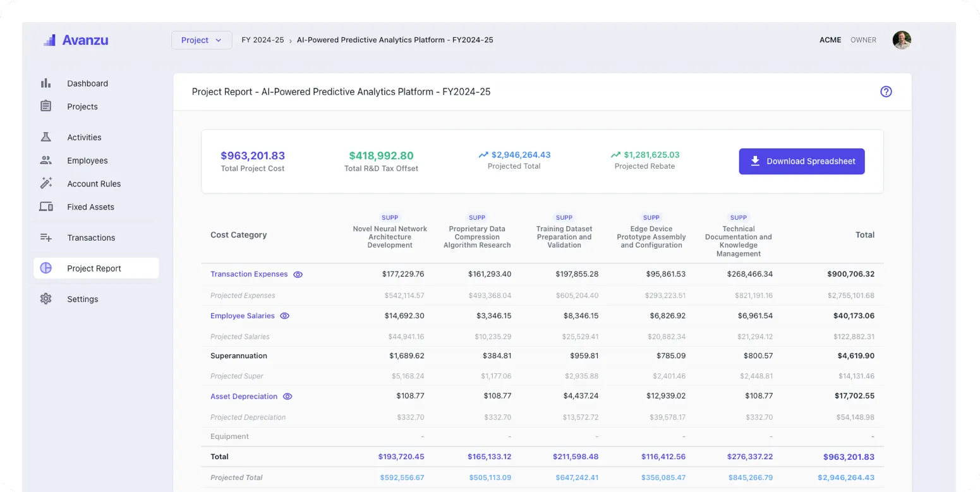Viewport: 980px width, 492px height.
Task: Click the Fixed Assets icon
Action: [x=45, y=207]
